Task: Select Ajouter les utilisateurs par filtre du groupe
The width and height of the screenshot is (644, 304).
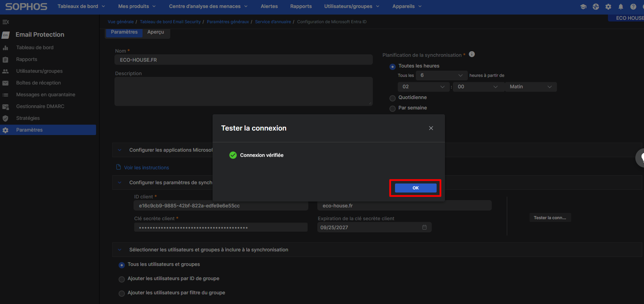Action: (122, 293)
